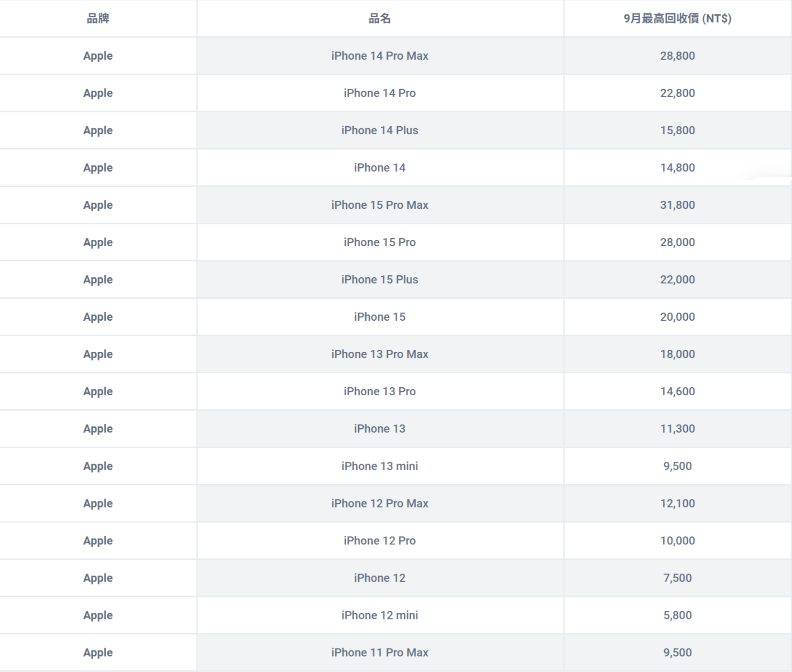Select the iPhone 12 Pro name cell
792x672 pixels.
point(380,541)
